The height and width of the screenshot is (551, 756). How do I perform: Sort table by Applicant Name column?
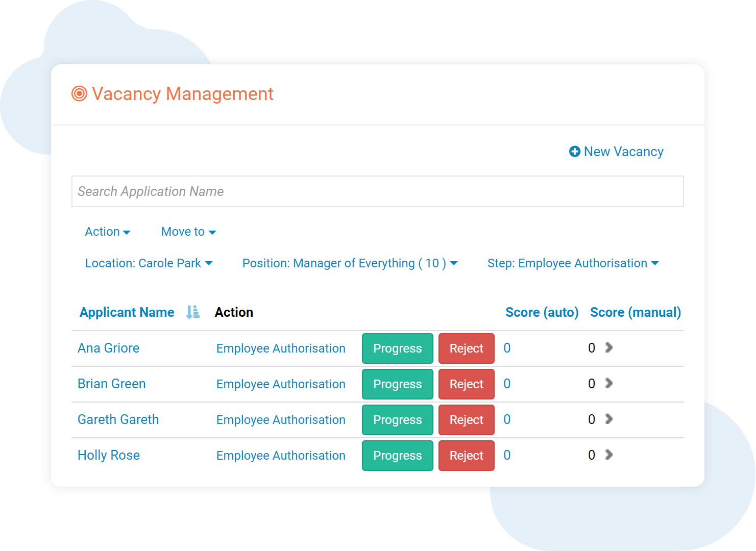click(x=127, y=312)
